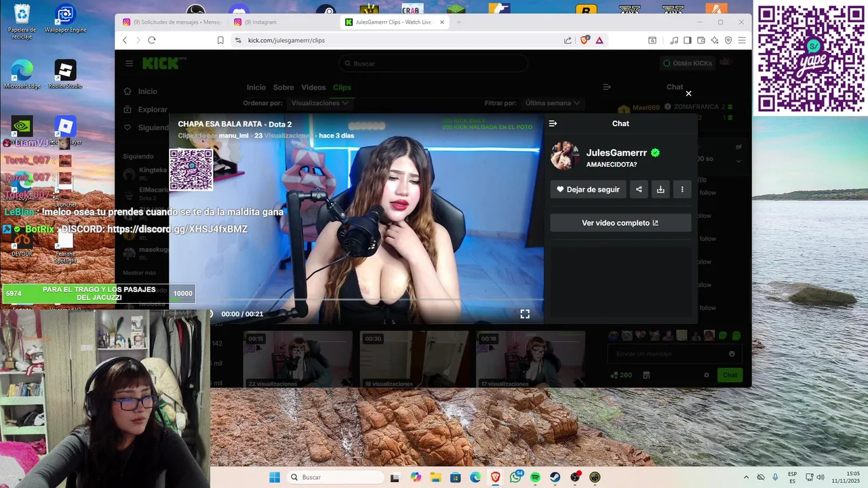Open the Brave Rewards triangle icon
The width and height of the screenshot is (868, 488).
[x=599, y=40]
